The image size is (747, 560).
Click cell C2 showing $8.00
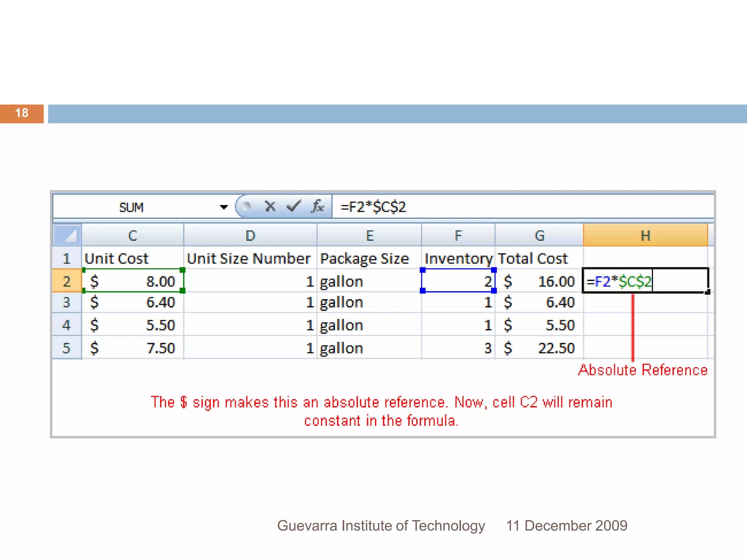[133, 281]
